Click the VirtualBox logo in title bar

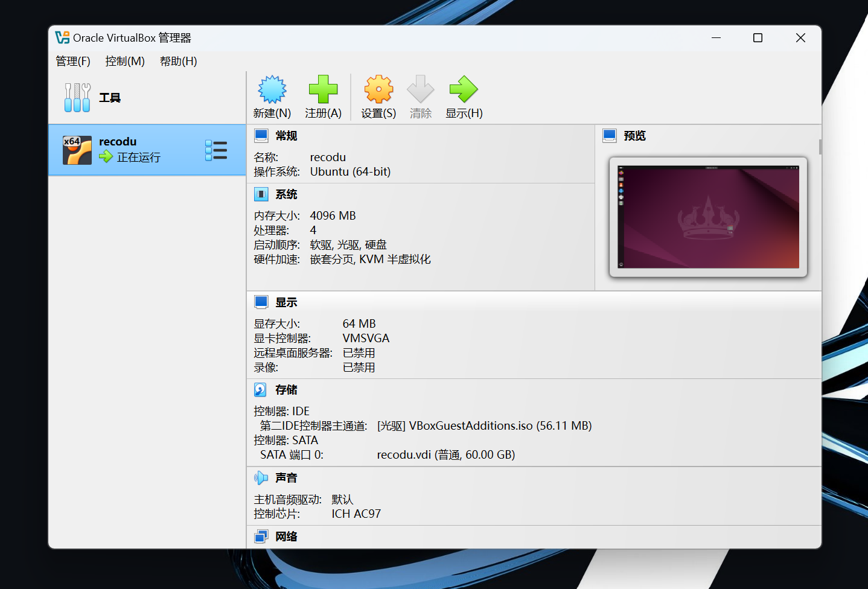click(x=62, y=37)
